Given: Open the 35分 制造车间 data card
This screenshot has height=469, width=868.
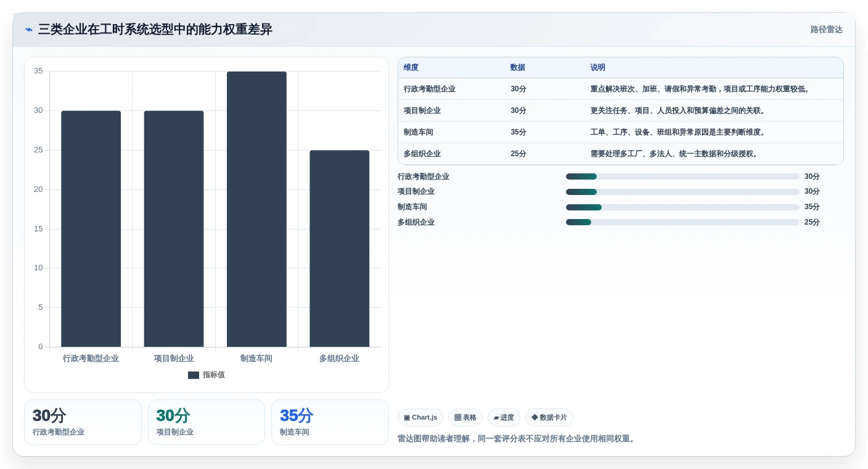Looking at the screenshot, I should click(330, 422).
